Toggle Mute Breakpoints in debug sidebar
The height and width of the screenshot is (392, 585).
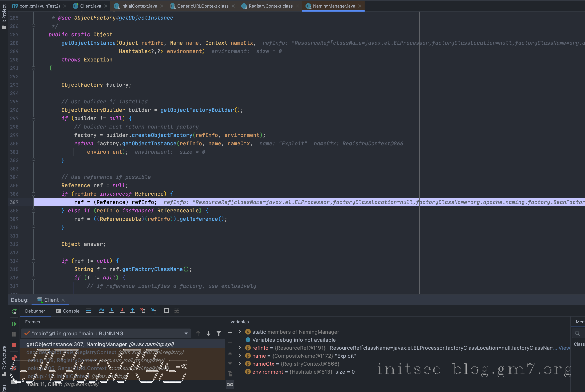pyautogui.click(x=14, y=368)
